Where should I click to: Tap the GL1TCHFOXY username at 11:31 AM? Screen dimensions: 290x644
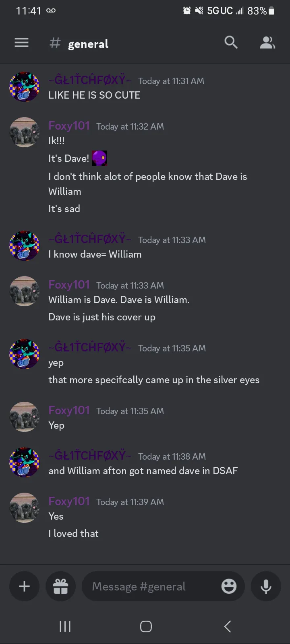(x=90, y=80)
